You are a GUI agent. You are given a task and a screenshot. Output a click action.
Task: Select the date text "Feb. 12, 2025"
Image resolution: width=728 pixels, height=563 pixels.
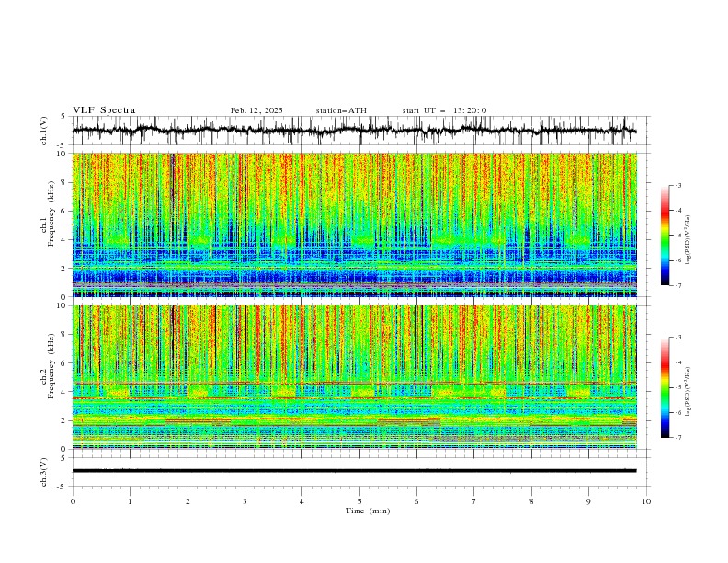tap(256, 110)
